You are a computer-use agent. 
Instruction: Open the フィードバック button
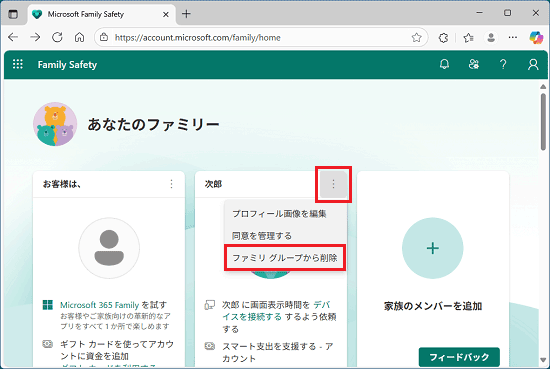coord(459,357)
